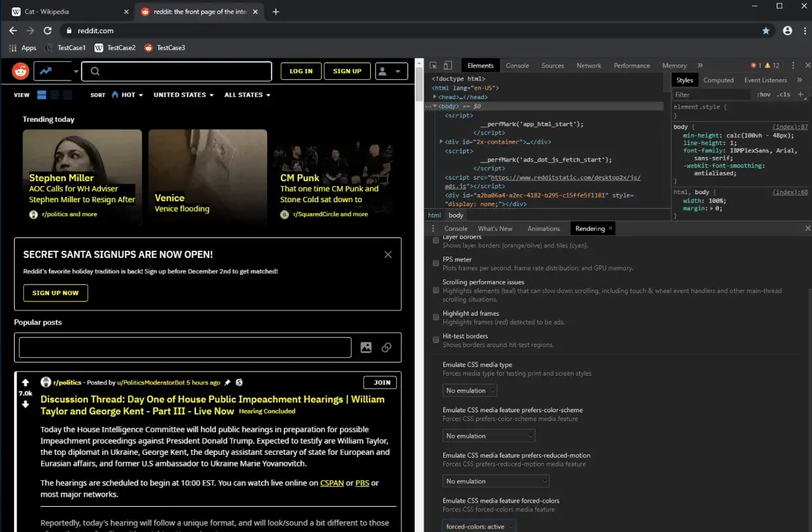Viewport: 812px width, 532px height.
Task: Expand the 2x-container div node
Action: (x=441, y=142)
